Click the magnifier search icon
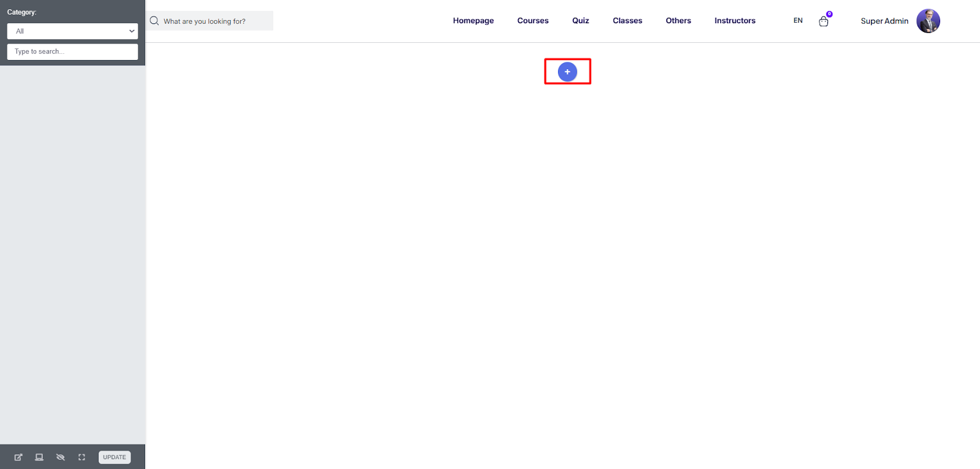The width and height of the screenshot is (980, 469). coord(154,21)
